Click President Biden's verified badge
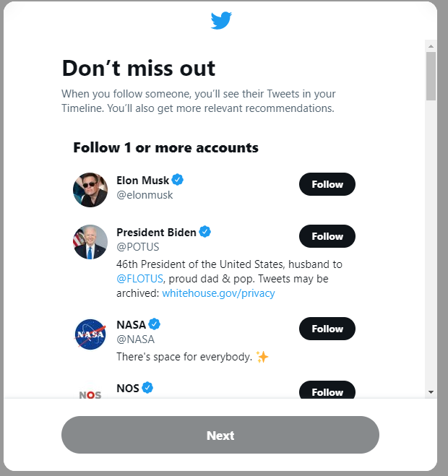 (205, 232)
